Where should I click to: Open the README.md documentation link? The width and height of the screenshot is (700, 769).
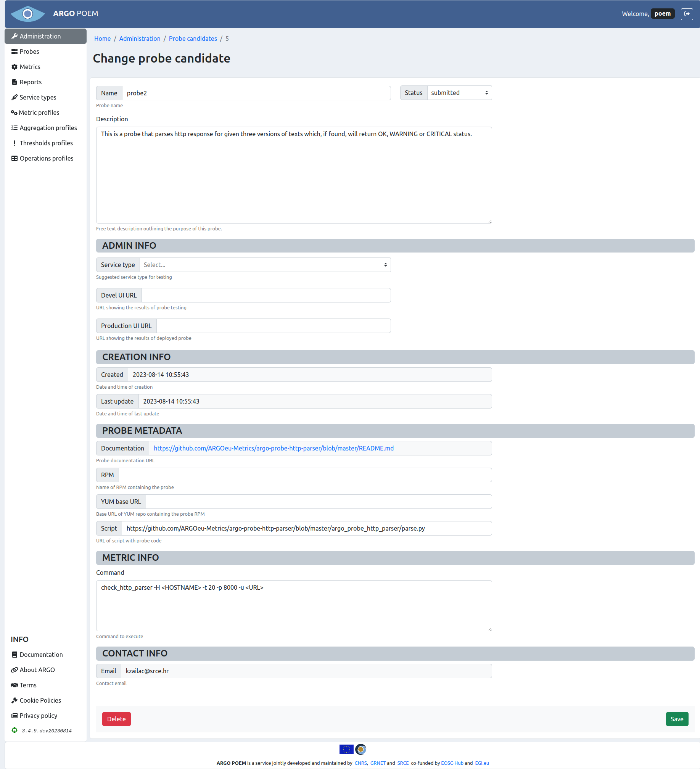(274, 448)
